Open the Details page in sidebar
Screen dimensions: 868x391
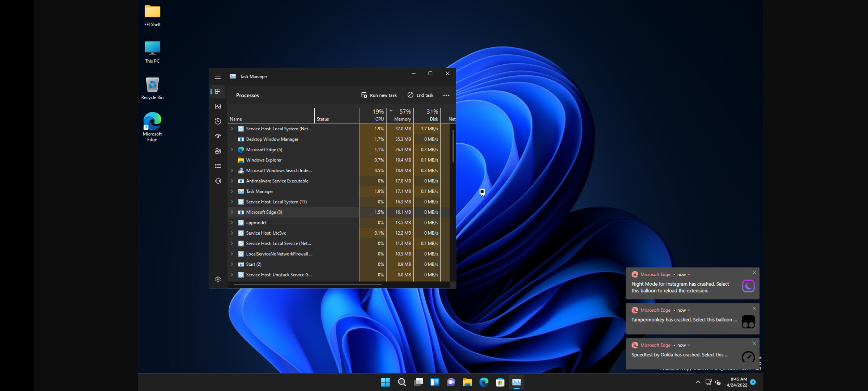point(218,166)
